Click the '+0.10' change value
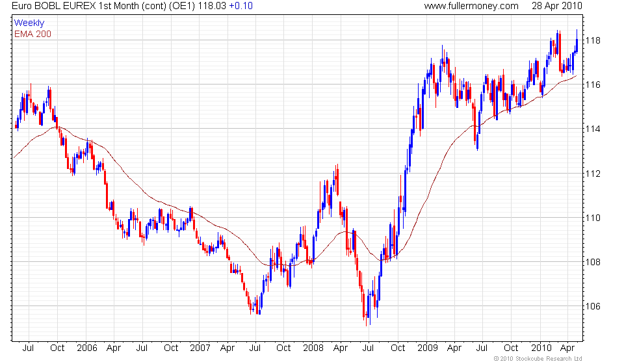 coord(241,6)
